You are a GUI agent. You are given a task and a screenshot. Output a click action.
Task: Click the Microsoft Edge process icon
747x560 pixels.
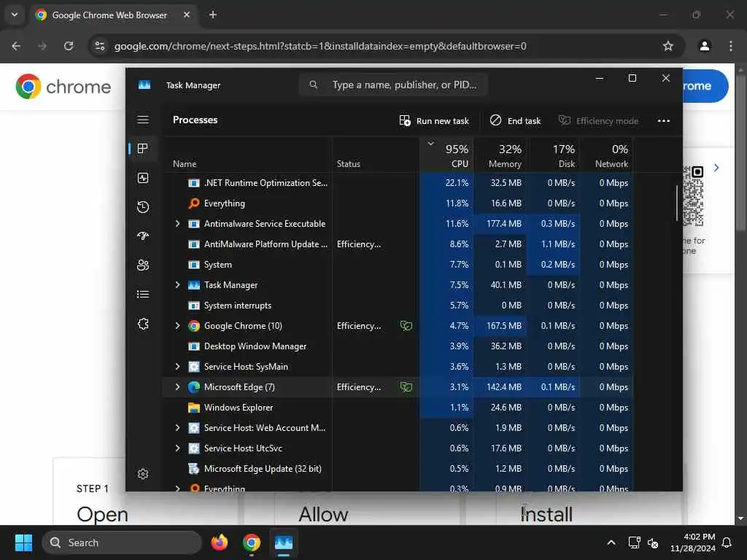tap(194, 387)
